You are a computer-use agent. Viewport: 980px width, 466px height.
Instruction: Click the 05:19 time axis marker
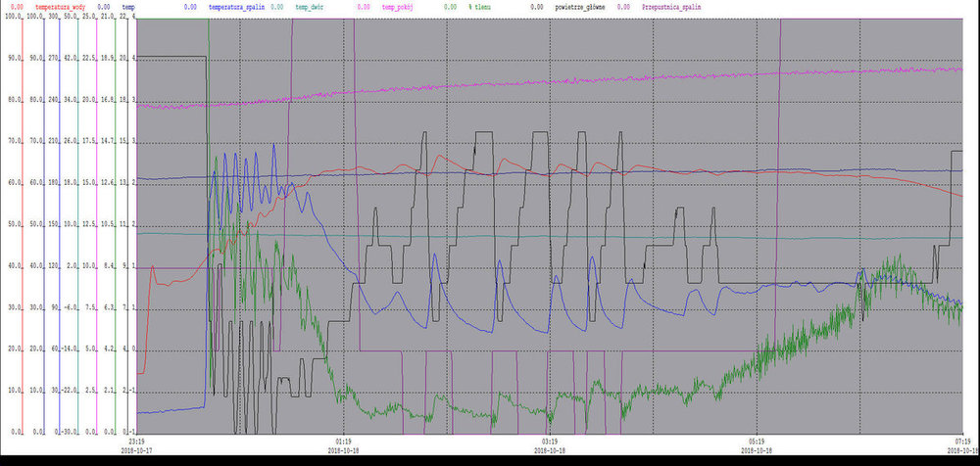758,442
